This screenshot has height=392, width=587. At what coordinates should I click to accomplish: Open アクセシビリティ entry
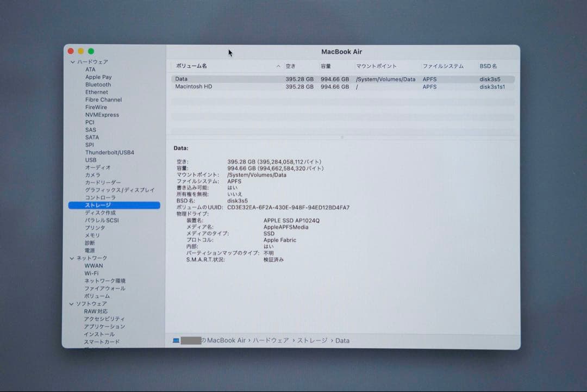tap(104, 319)
